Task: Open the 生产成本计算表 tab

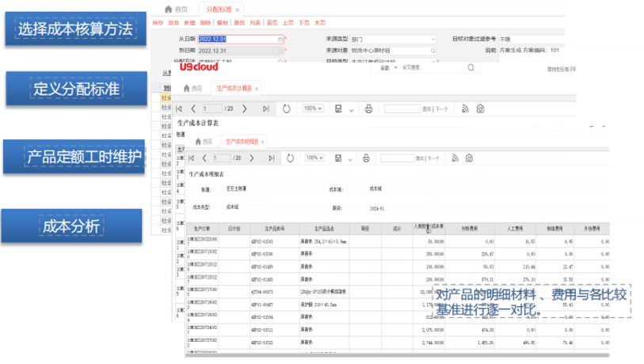Action: point(233,89)
